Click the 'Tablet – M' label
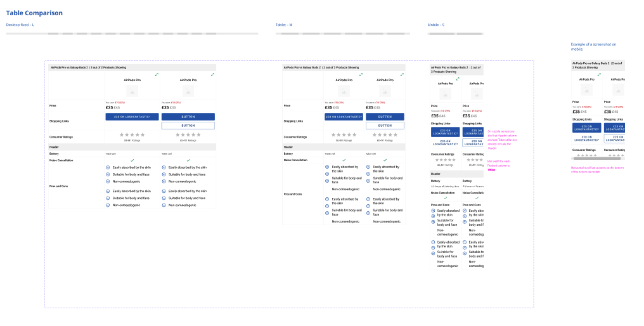 click(284, 25)
